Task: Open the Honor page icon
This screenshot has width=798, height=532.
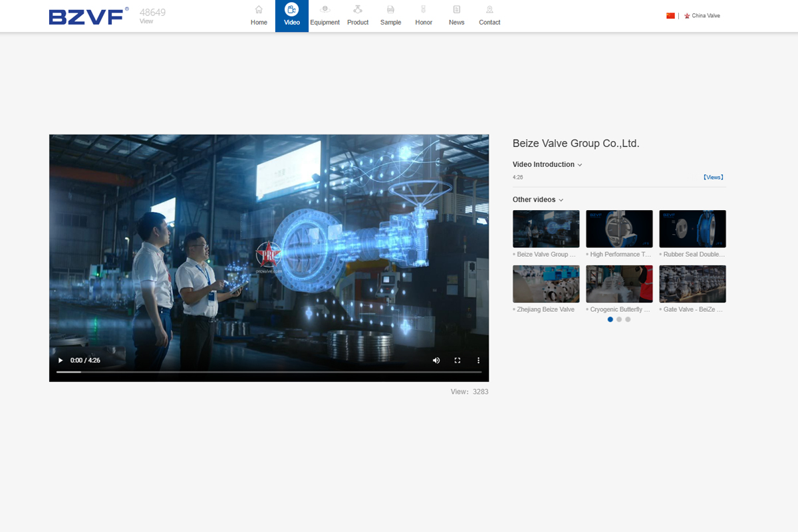Action: click(424, 10)
